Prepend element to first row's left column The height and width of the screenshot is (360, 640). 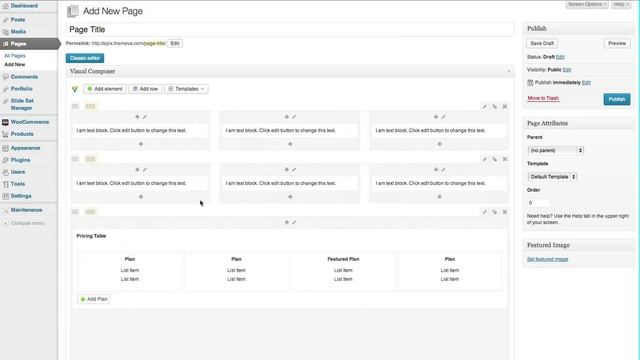[x=137, y=117]
